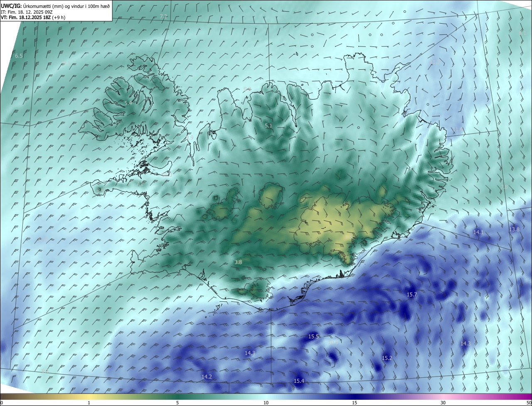Click the 15.7 precipitation value offshore
532x406 pixels.
click(x=411, y=294)
